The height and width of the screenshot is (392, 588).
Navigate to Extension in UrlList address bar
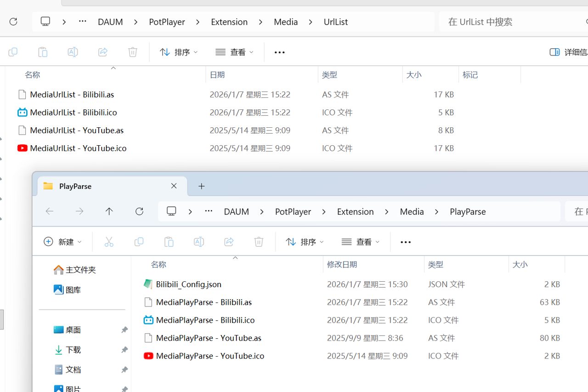coord(229,22)
